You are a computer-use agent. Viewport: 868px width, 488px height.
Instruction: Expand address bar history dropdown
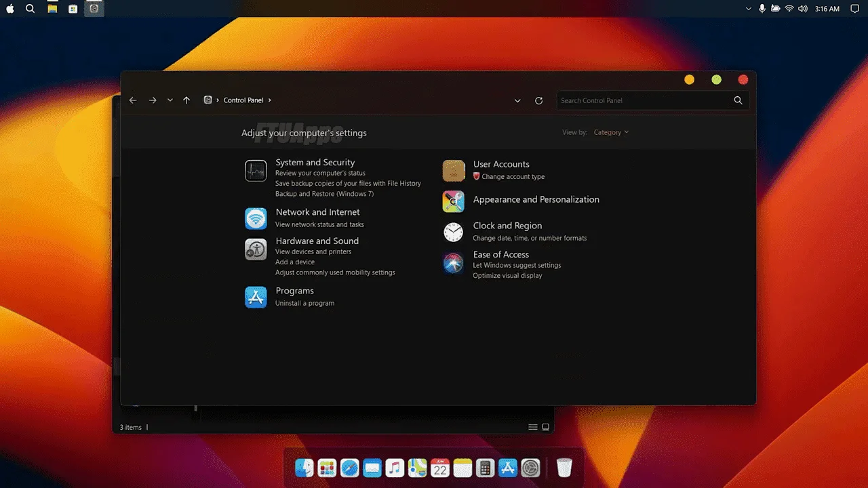517,100
